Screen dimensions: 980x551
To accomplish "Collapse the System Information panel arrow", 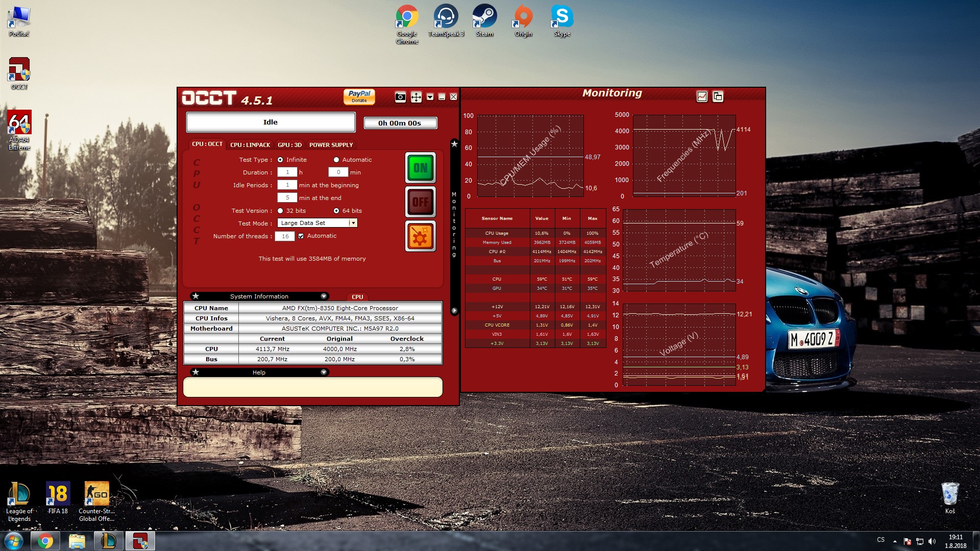I will pos(324,296).
